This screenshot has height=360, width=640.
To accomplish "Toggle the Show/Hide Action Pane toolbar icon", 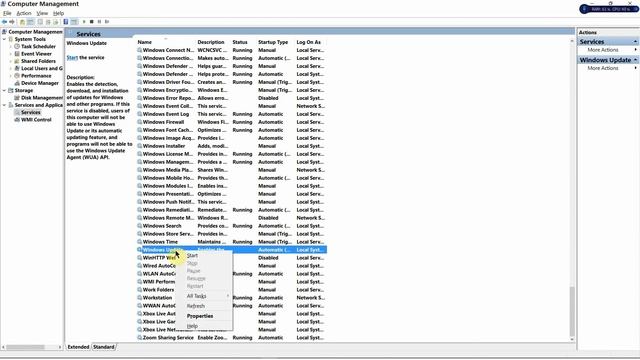I will (x=74, y=22).
